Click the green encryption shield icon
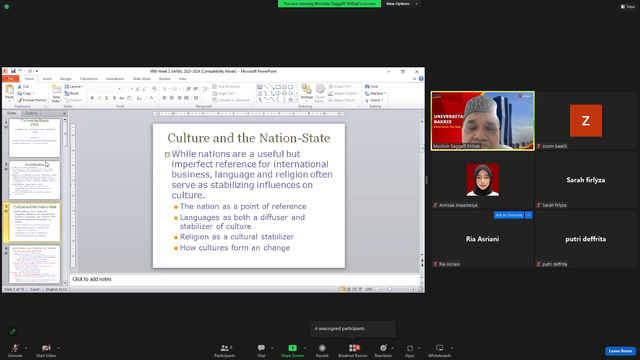This screenshot has height=360, width=640. click(x=7, y=7)
